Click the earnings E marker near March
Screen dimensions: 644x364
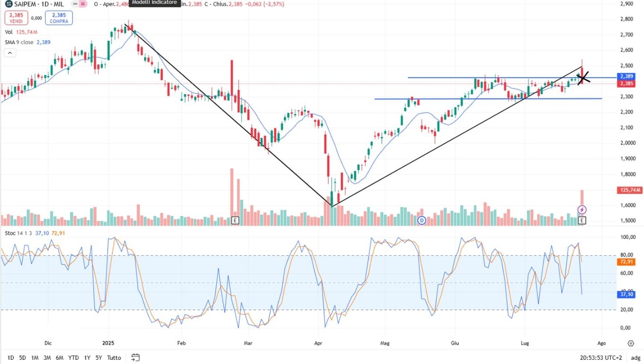(235, 220)
